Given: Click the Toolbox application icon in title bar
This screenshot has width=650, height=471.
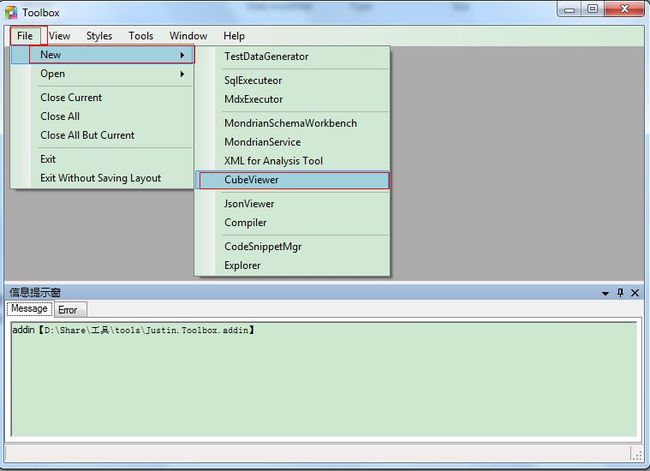Looking at the screenshot, I should tap(11, 12).
